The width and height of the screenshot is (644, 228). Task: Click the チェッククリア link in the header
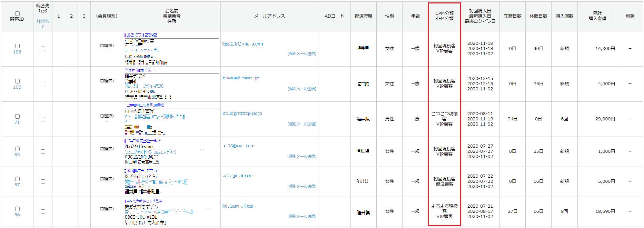(x=43, y=23)
